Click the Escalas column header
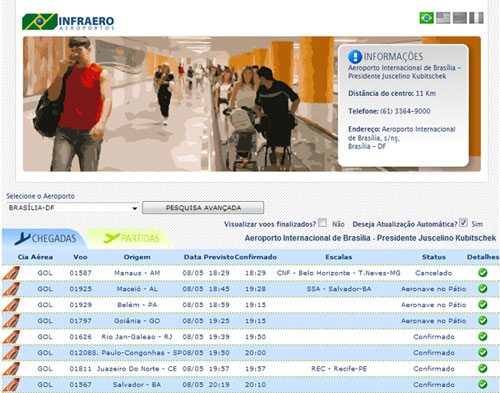The height and width of the screenshot is (393, 500). pyautogui.click(x=339, y=257)
